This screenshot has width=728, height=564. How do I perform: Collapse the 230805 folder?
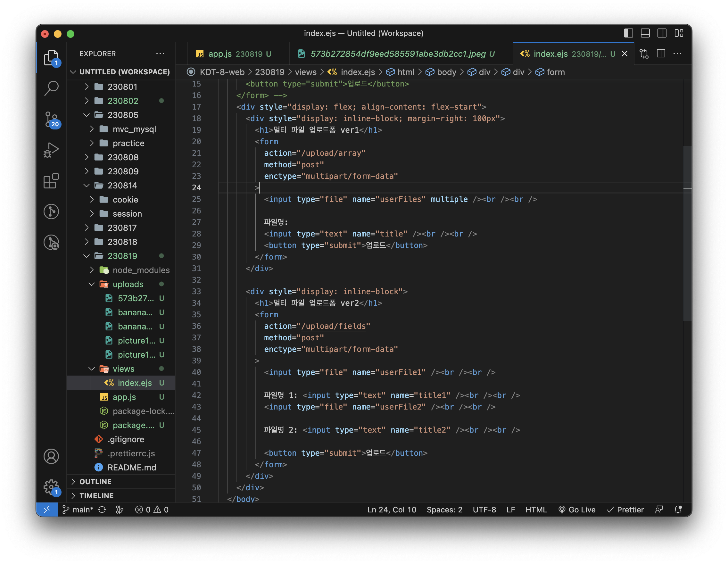coord(120,115)
